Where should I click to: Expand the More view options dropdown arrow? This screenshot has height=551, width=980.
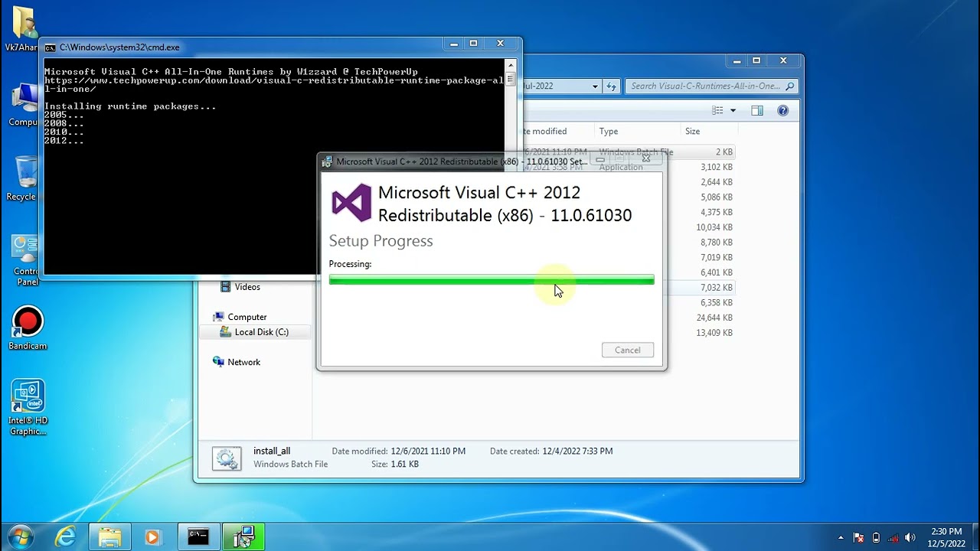coord(733,111)
